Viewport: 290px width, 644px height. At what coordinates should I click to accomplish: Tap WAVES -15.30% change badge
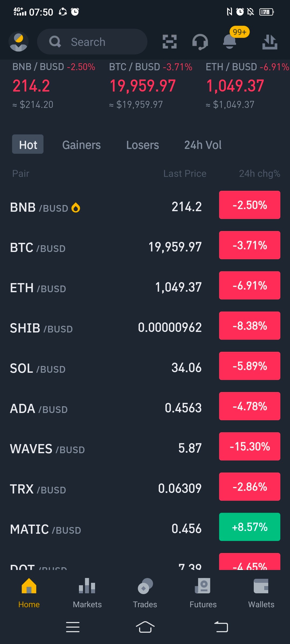250,447
